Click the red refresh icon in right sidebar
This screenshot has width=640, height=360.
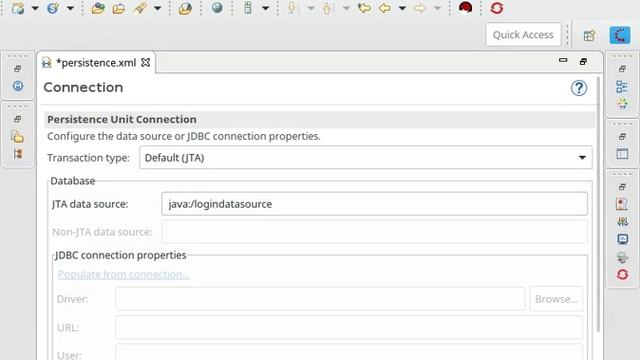tap(622, 274)
